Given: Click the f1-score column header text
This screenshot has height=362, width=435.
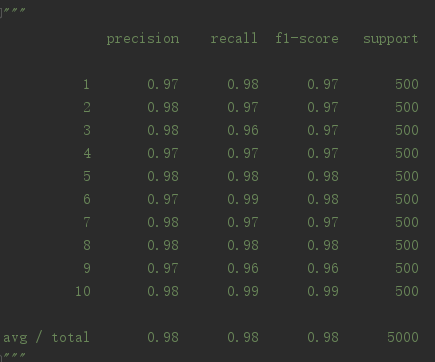Looking at the screenshot, I should click(307, 39).
